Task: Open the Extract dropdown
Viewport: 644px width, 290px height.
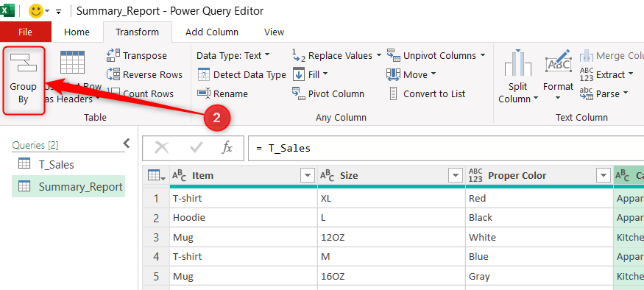Action: tap(631, 74)
